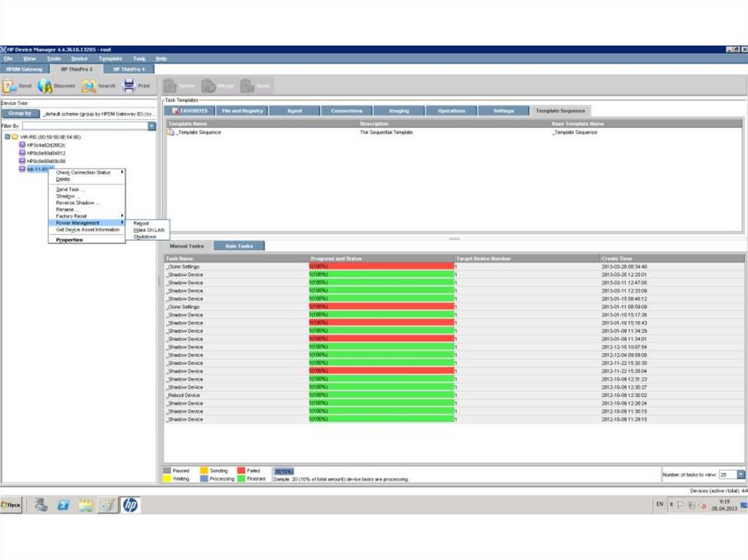This screenshot has height=560, width=748.
Task: Click the Discover globe icon
Action: tap(45, 86)
